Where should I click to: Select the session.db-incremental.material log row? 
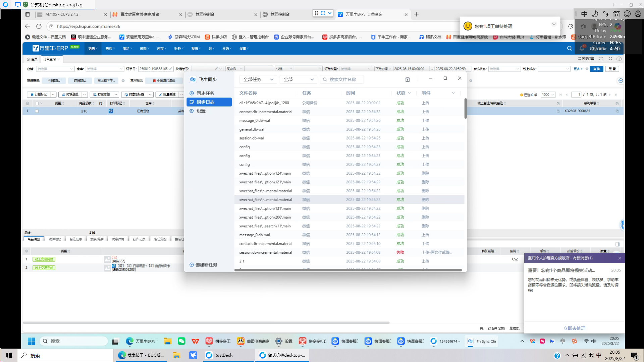[349, 252]
